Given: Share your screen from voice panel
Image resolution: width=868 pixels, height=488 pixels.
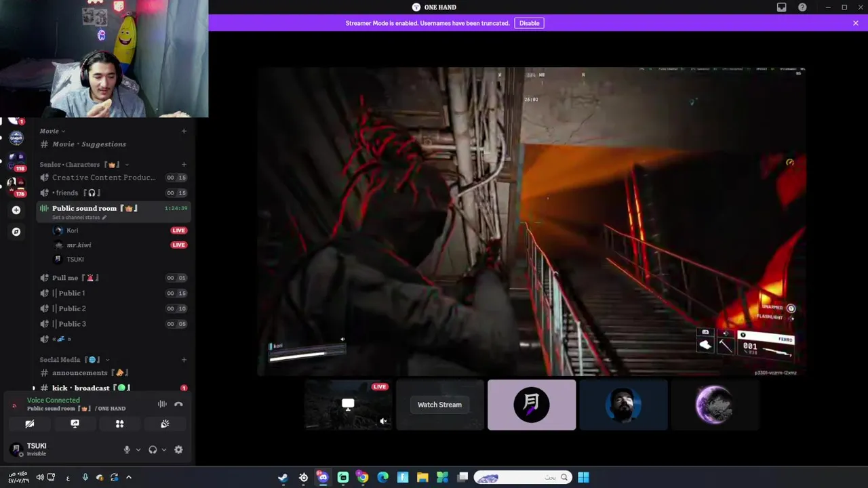Looking at the screenshot, I should click(75, 424).
